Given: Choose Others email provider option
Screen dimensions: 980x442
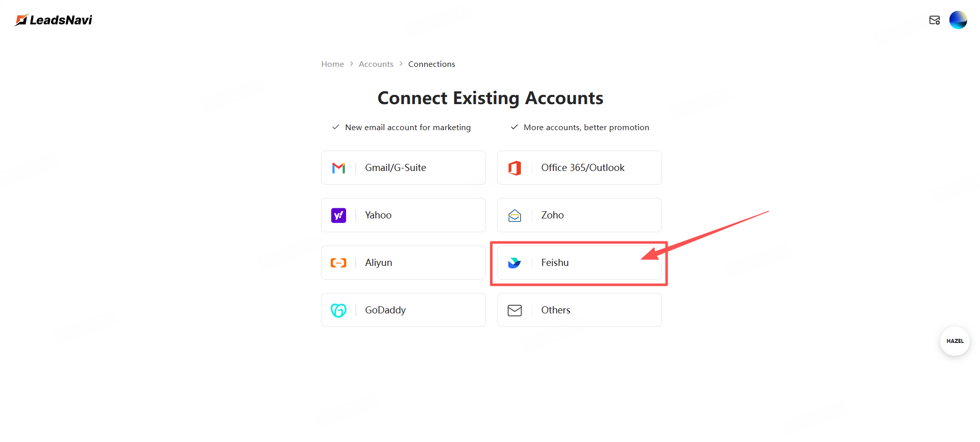Looking at the screenshot, I should pyautogui.click(x=579, y=310).
